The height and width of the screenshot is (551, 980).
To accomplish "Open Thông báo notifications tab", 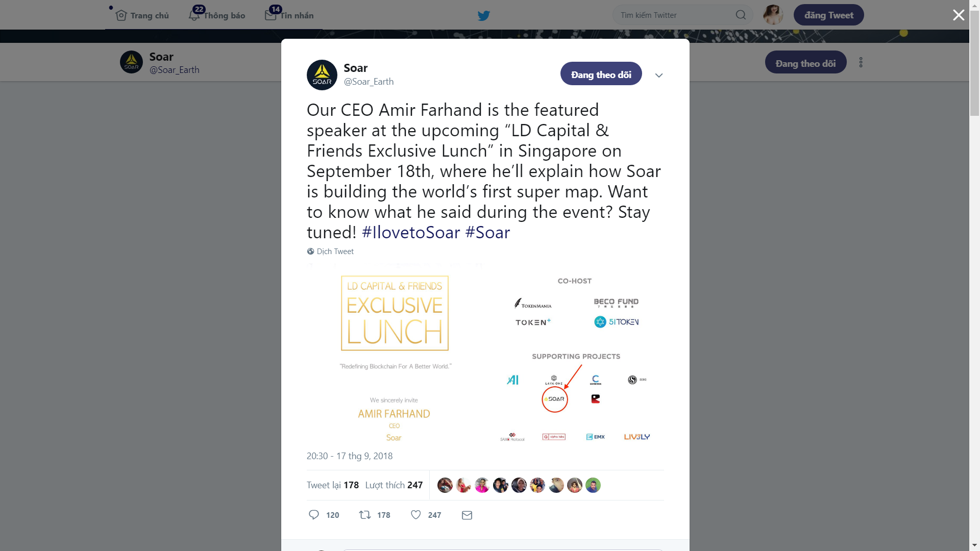I will (217, 15).
